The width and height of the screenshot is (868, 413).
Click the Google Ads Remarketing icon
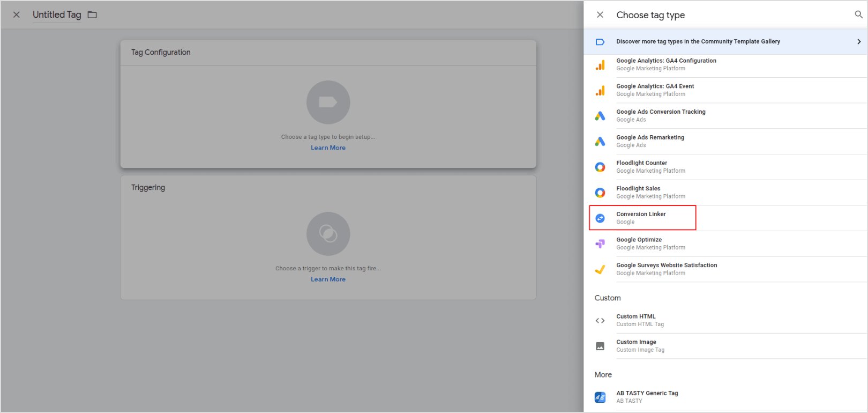coord(600,142)
